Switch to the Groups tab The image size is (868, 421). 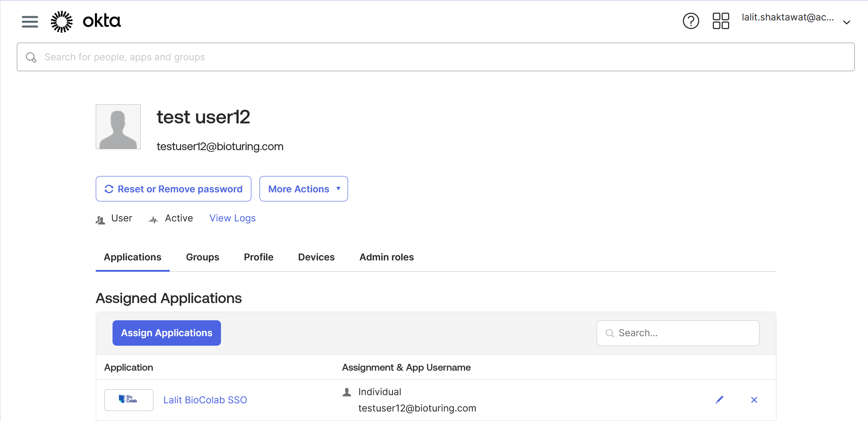(x=202, y=257)
